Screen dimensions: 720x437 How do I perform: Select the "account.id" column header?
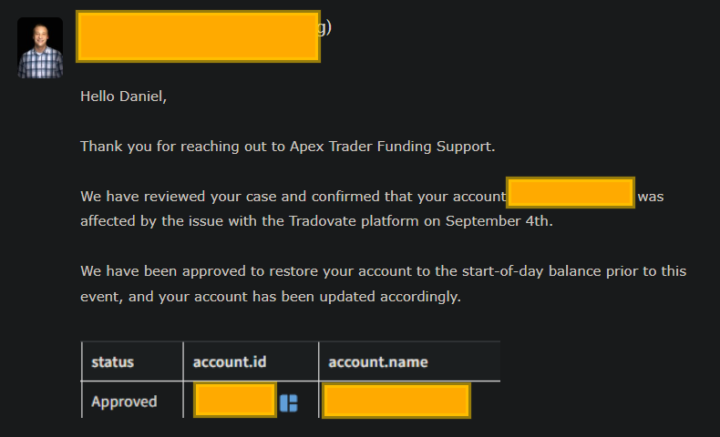coord(231,361)
